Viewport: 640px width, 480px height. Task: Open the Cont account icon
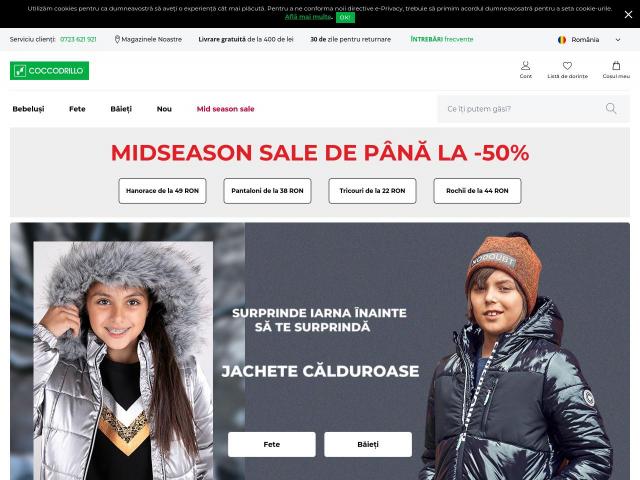click(525, 66)
